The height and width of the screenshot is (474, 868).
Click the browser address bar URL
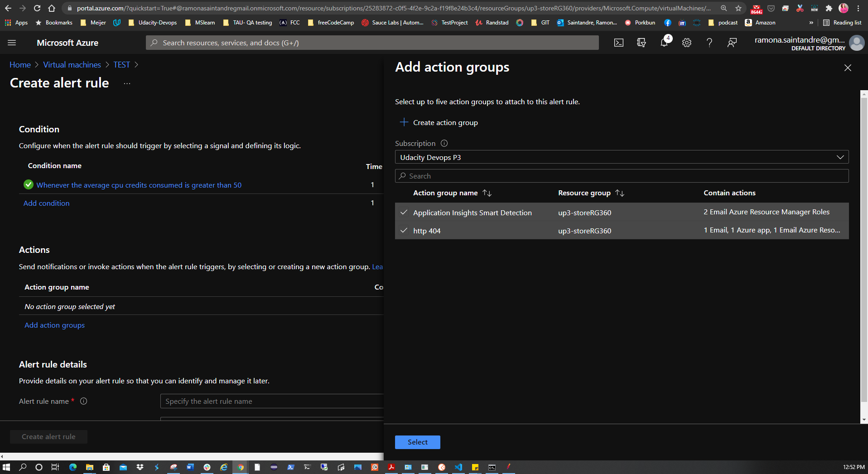pyautogui.click(x=393, y=8)
